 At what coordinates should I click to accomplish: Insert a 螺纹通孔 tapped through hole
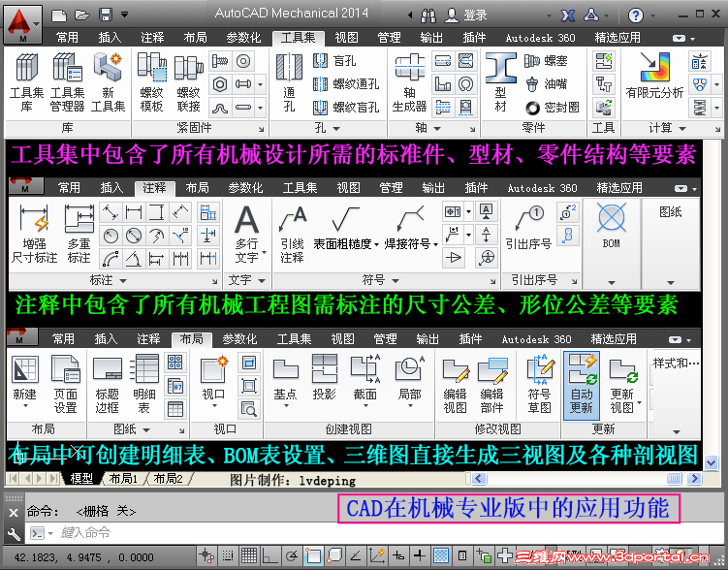[346, 84]
